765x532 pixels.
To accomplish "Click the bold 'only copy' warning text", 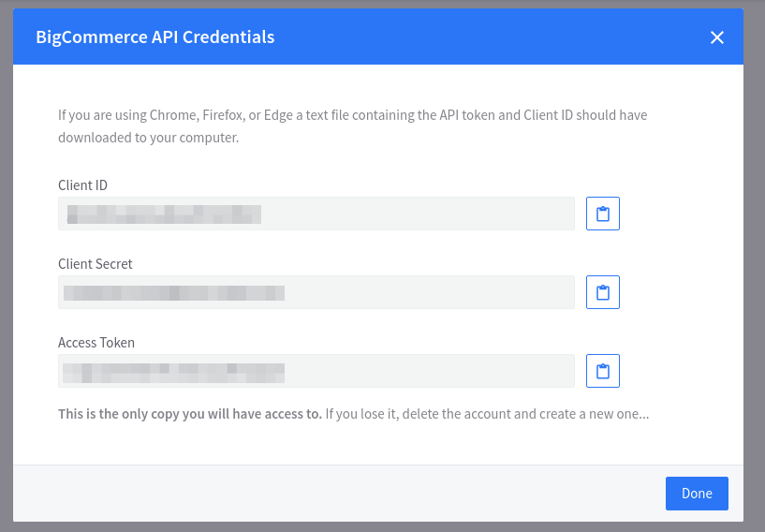I will pyautogui.click(x=190, y=414).
